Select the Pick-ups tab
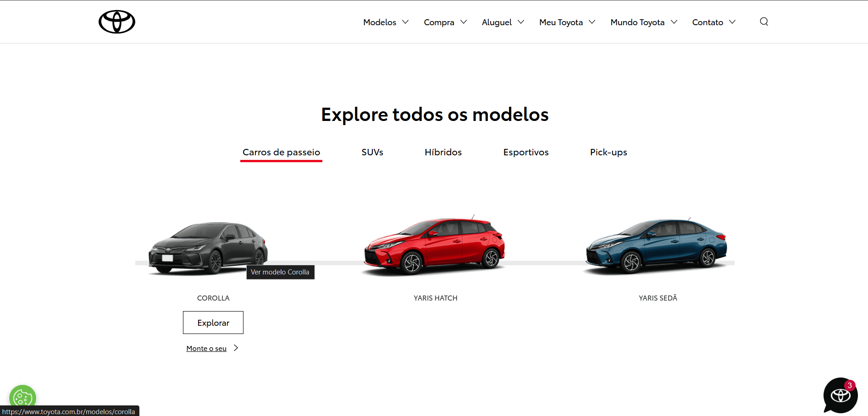868x416 pixels. [608, 152]
